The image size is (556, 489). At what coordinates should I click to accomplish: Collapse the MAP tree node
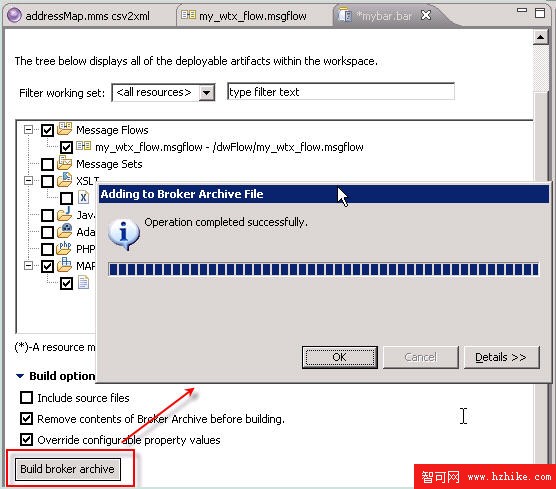(28, 266)
